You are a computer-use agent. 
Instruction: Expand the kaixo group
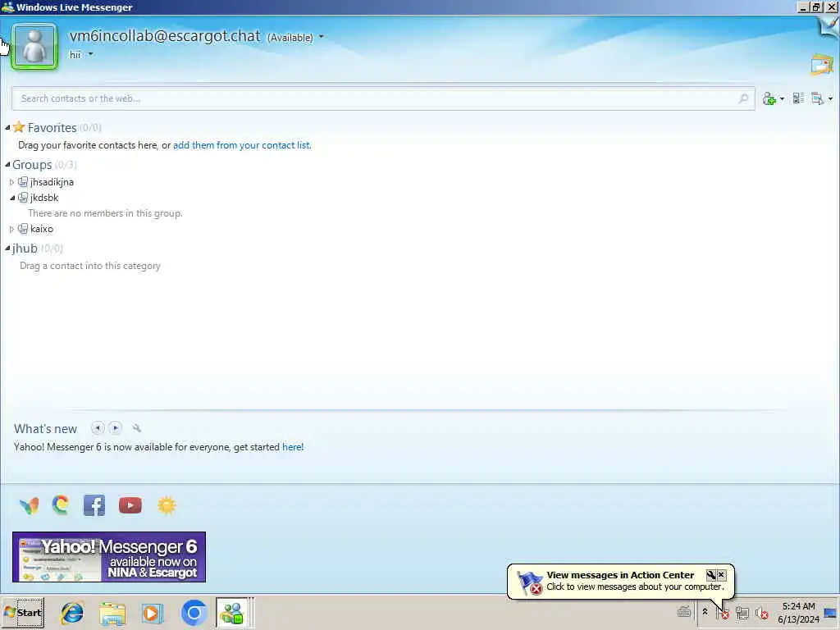click(11, 230)
